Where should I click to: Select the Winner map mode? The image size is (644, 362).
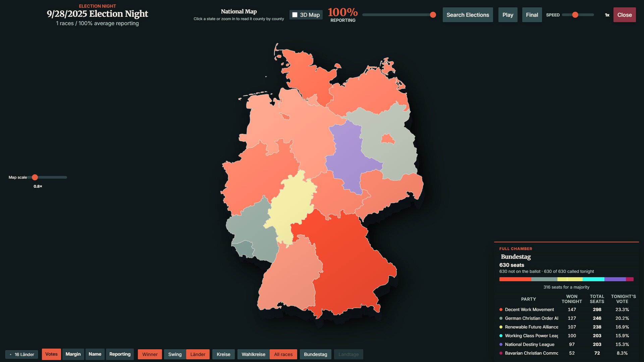[x=150, y=354]
